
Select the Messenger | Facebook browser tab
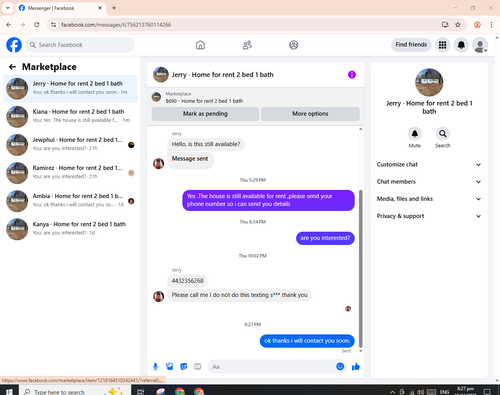pyautogui.click(x=60, y=8)
